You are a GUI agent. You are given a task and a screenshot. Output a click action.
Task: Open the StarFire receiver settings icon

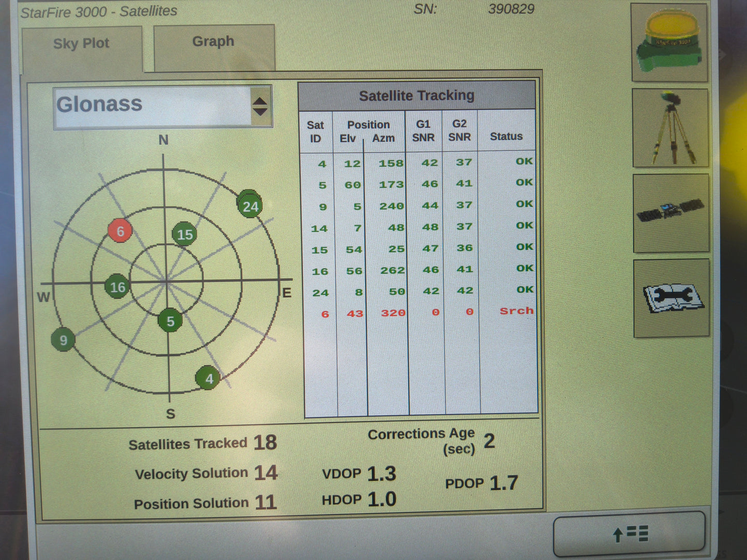[669, 41]
